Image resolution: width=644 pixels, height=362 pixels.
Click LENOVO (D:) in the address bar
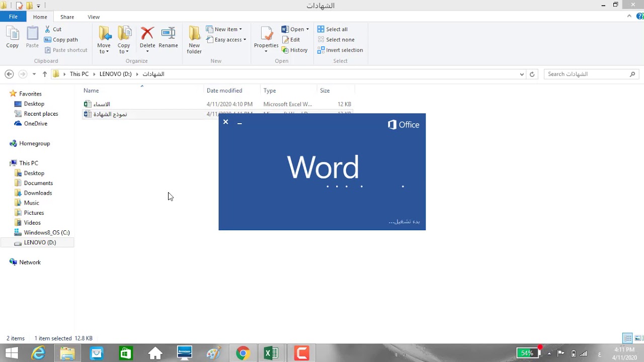click(x=115, y=74)
